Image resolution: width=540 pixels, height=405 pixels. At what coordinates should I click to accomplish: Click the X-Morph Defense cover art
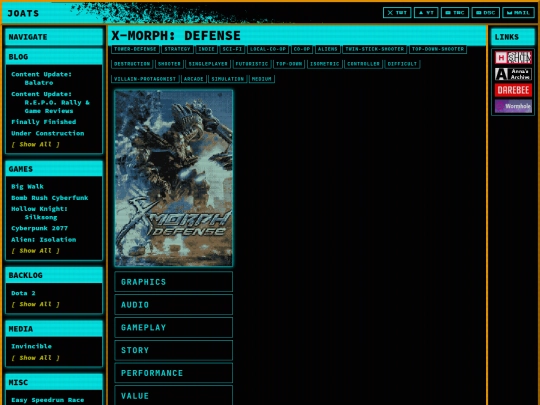coord(174,178)
